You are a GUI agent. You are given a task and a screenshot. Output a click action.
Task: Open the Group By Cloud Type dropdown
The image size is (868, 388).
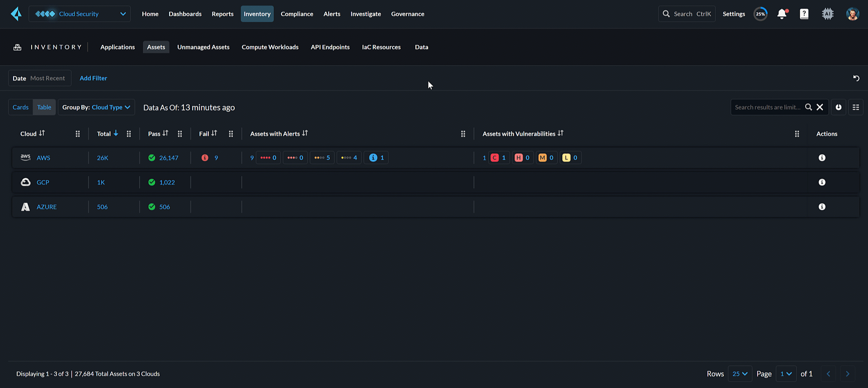(x=96, y=107)
